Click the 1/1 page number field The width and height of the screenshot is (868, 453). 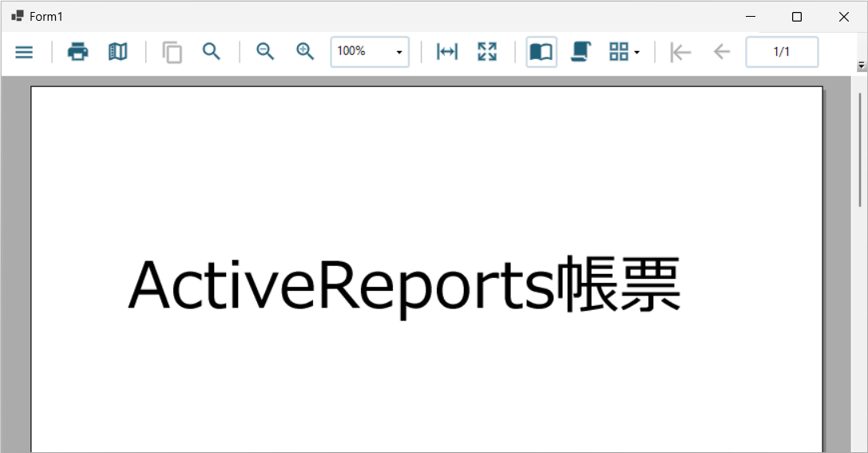click(x=782, y=52)
